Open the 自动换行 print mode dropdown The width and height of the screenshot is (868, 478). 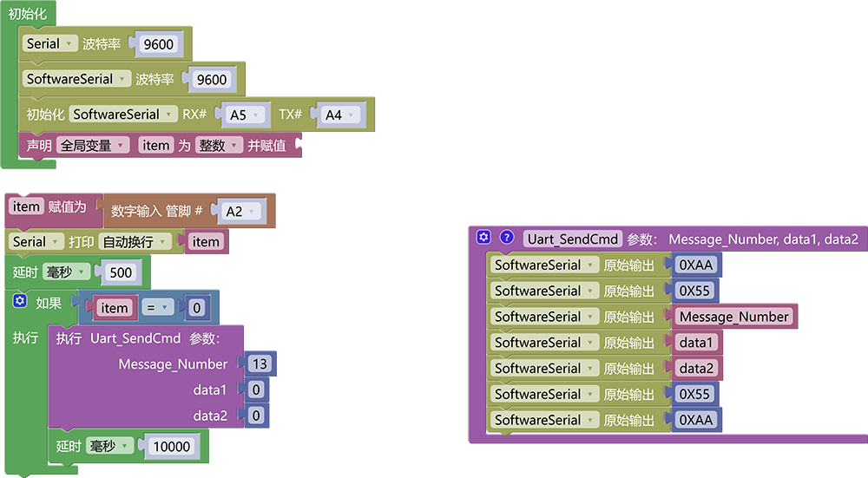[x=135, y=242]
